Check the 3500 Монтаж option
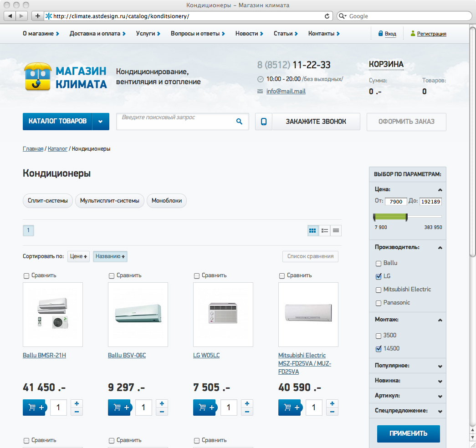The width and height of the screenshot is (476, 448). click(378, 336)
